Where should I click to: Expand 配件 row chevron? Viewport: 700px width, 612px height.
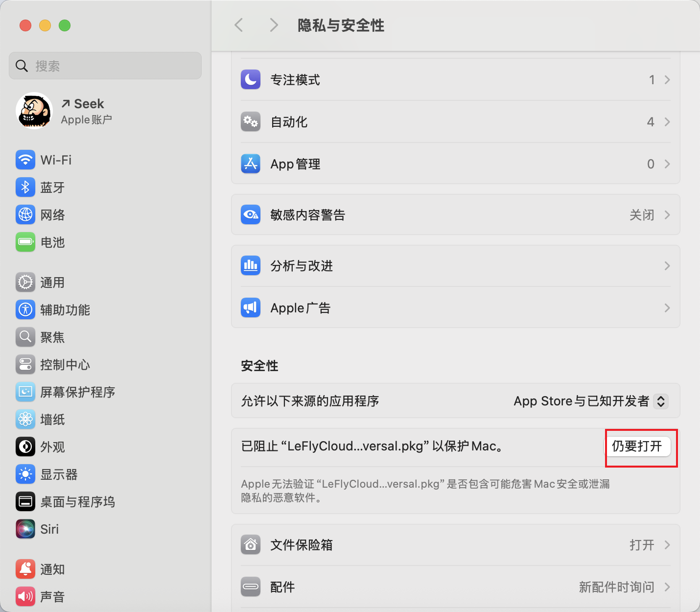click(667, 587)
